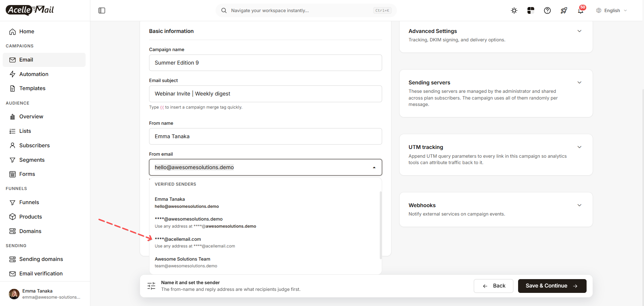Expand the Advanced Settings panel

click(579, 31)
